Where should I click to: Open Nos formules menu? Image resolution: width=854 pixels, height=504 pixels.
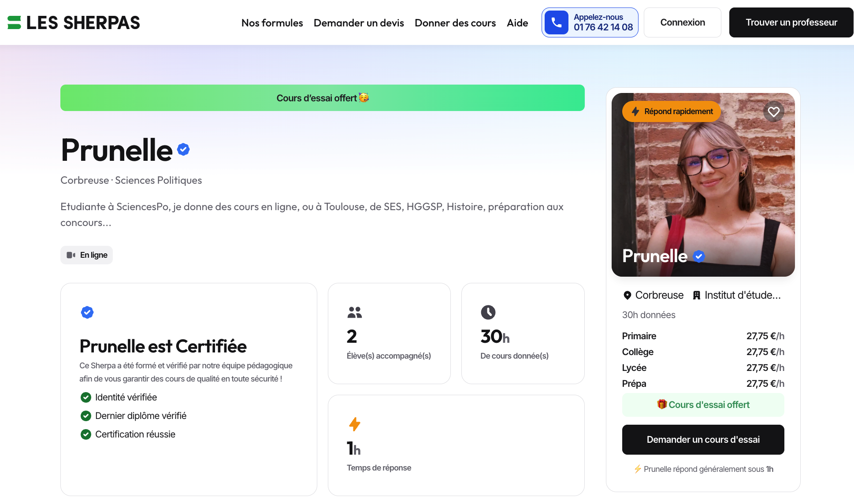(x=272, y=22)
